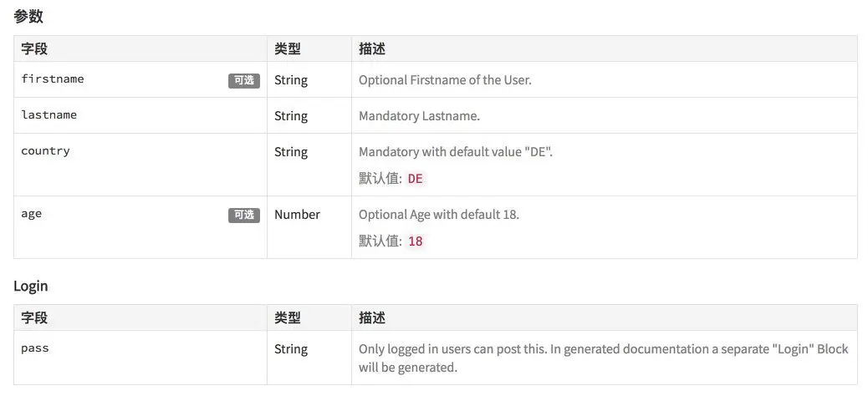Viewport: 868px width, 396px height.
Task: Click "Optional Firstname of the User." description
Action: [445, 80]
